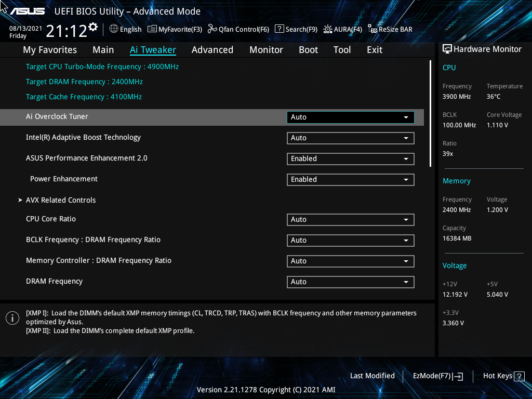Go to the Boot tab
The width and height of the screenshot is (532, 399).
click(309, 50)
